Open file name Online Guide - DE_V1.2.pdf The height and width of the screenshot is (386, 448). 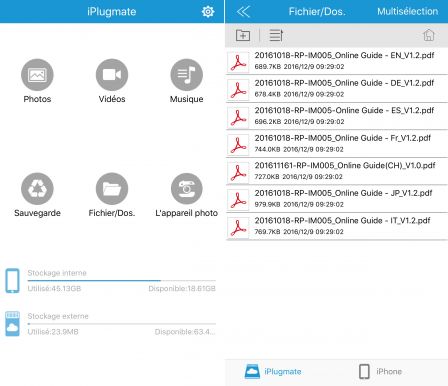[344, 83]
